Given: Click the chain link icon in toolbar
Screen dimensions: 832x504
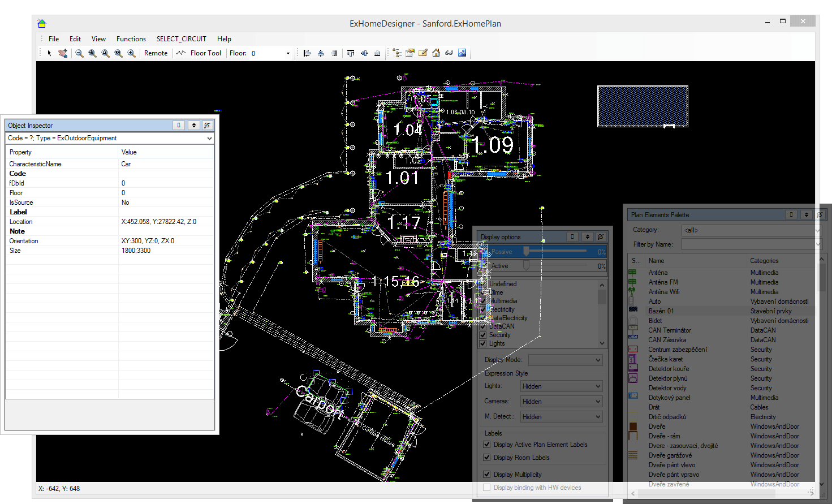Looking at the screenshot, I should coord(449,53).
